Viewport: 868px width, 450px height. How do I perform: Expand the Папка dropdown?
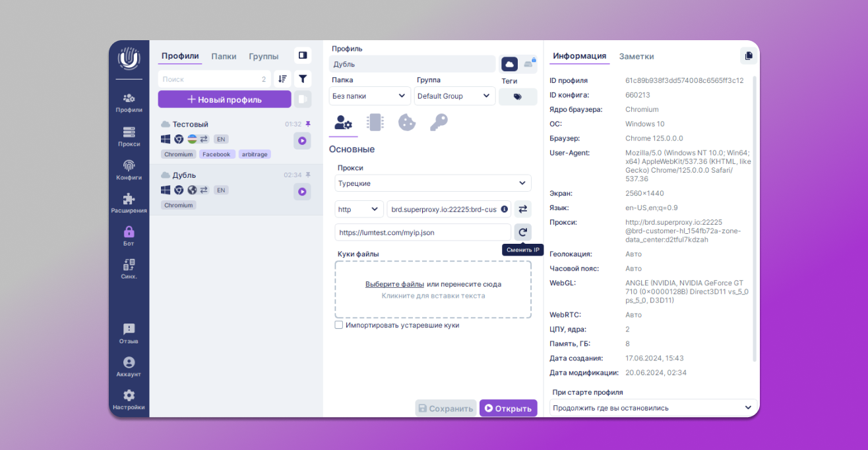click(x=369, y=96)
